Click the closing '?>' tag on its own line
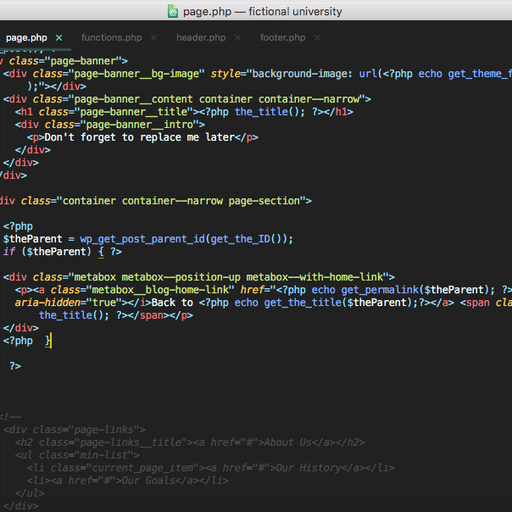This screenshot has height=512, width=512. click(15, 366)
